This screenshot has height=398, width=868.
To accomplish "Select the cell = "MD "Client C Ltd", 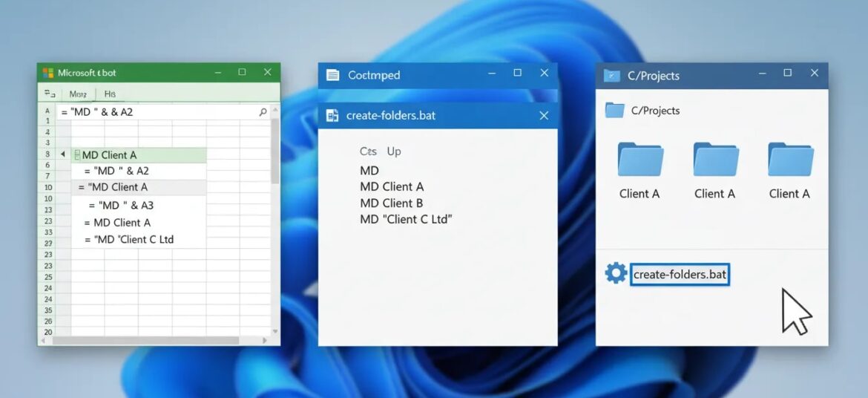I will pos(139,239).
